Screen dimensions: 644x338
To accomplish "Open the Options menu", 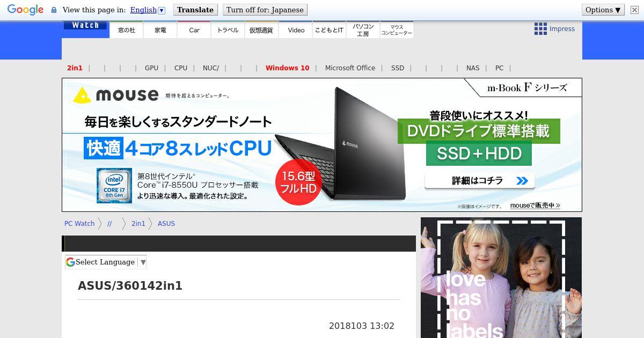I will (x=603, y=10).
